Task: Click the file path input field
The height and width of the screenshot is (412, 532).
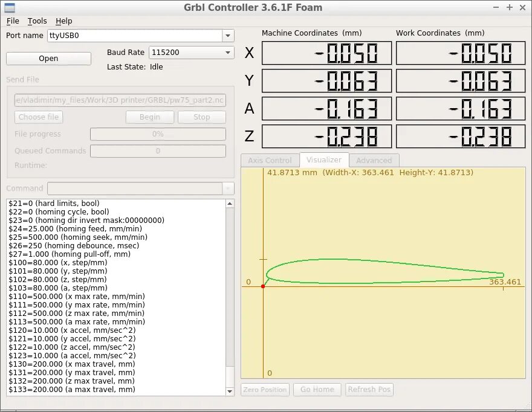Action: [x=120, y=100]
